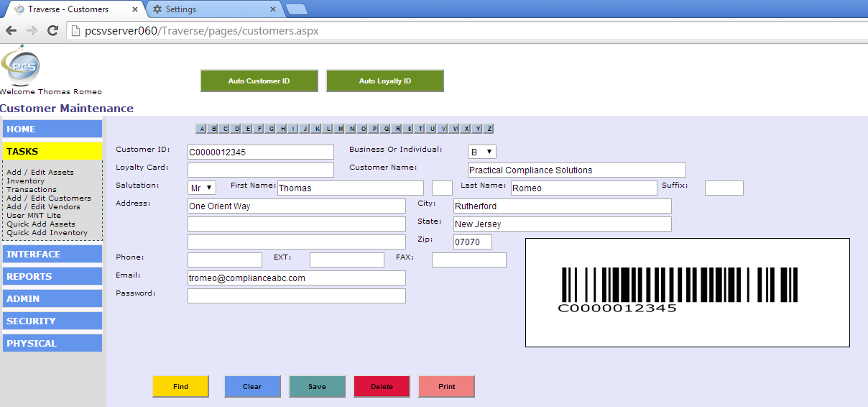
Task: Expand the Salutation dropdown
Action: pos(202,188)
